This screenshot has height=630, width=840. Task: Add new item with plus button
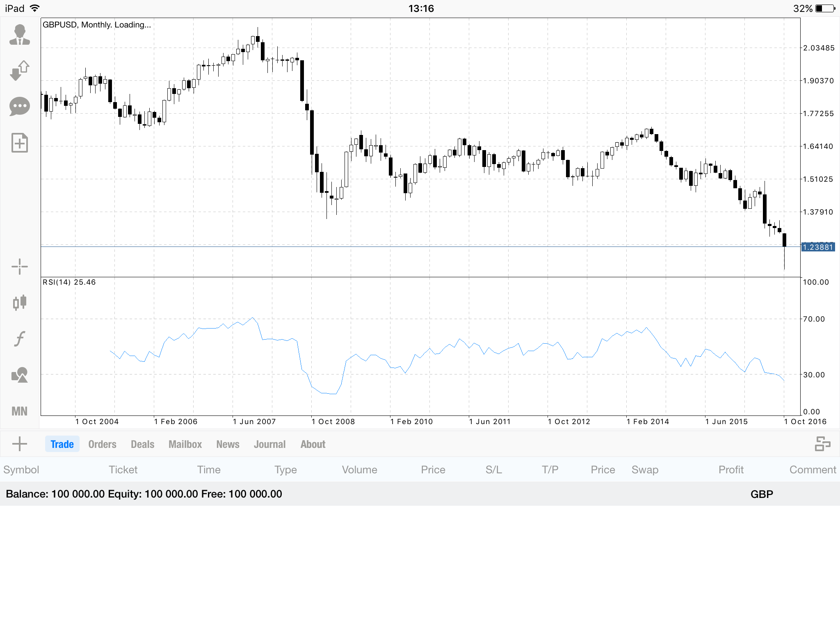coord(20,444)
